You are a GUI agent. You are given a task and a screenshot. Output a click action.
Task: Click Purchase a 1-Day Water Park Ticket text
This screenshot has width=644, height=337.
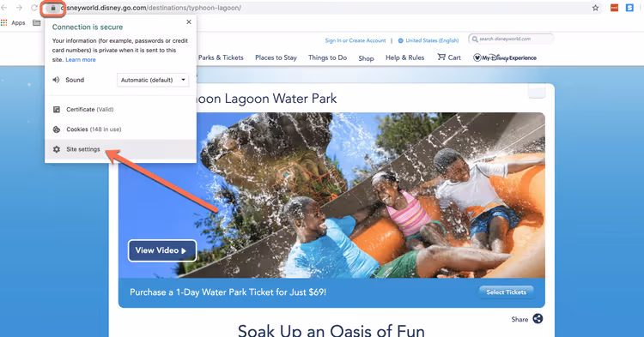point(228,292)
